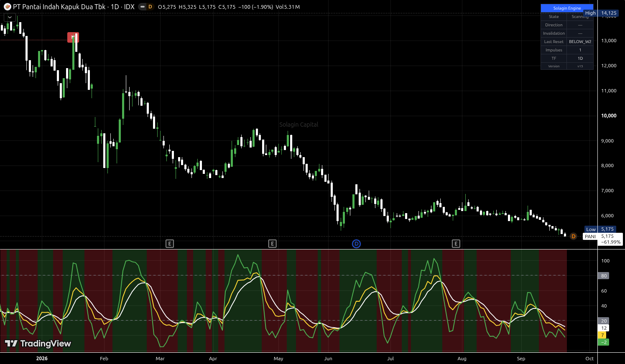Click the 20 level label on the oscillator scale
The image size is (625, 364).
point(604,321)
